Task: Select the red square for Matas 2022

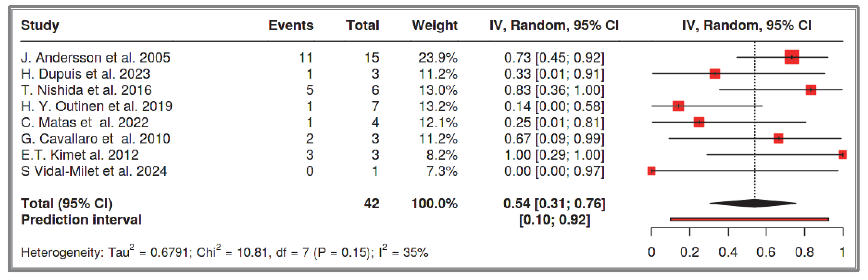Action: pyautogui.click(x=699, y=122)
